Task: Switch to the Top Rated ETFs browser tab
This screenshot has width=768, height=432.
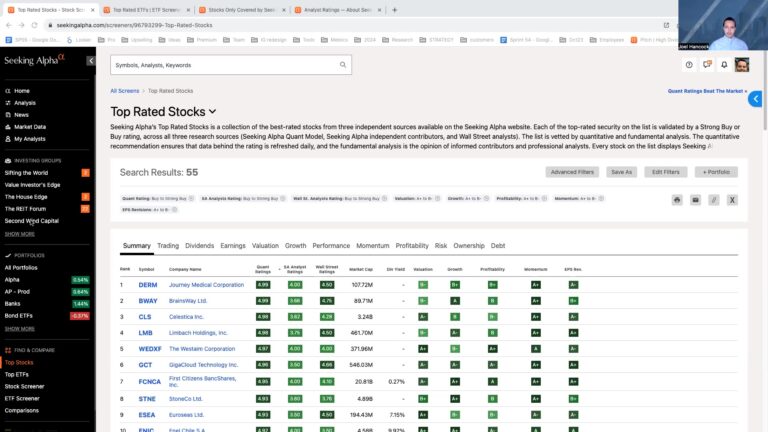Action: pos(145,10)
